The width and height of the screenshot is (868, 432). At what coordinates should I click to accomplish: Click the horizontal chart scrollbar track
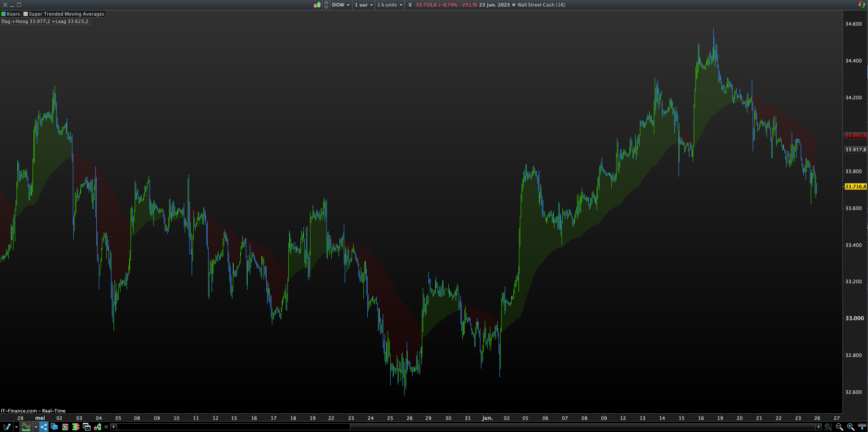(466, 427)
